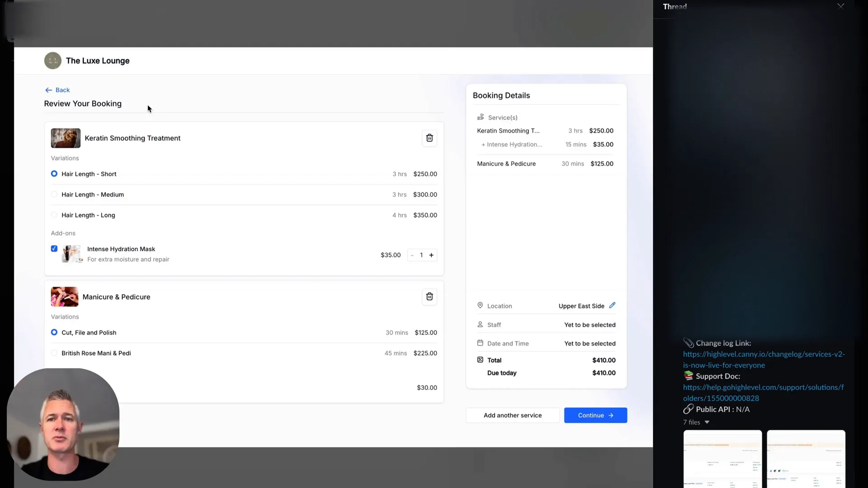Edit the Upper East Side location
The image size is (868, 488).
click(613, 305)
